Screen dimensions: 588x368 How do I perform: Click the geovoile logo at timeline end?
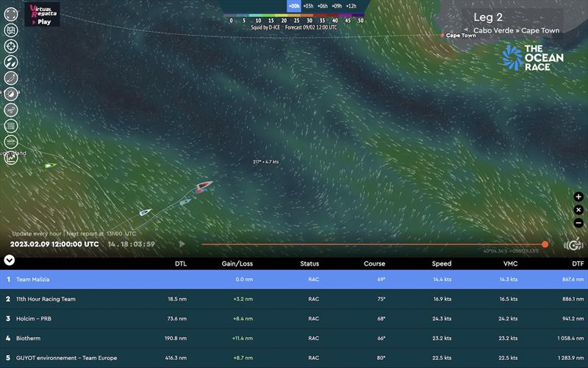(573, 245)
